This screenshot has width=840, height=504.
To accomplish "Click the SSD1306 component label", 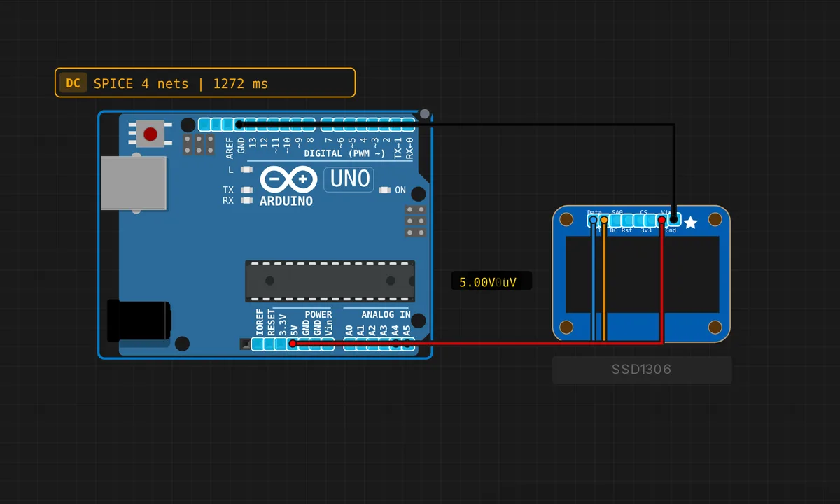I will [x=642, y=370].
